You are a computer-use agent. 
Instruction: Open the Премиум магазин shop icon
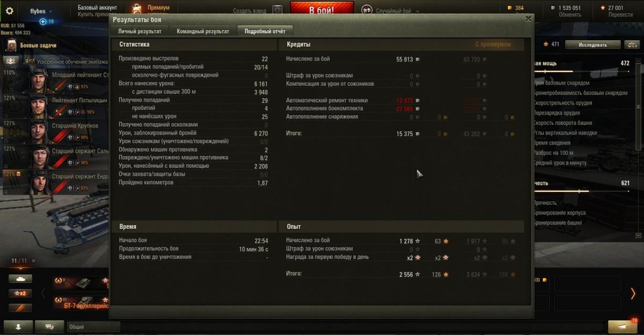click(137, 10)
